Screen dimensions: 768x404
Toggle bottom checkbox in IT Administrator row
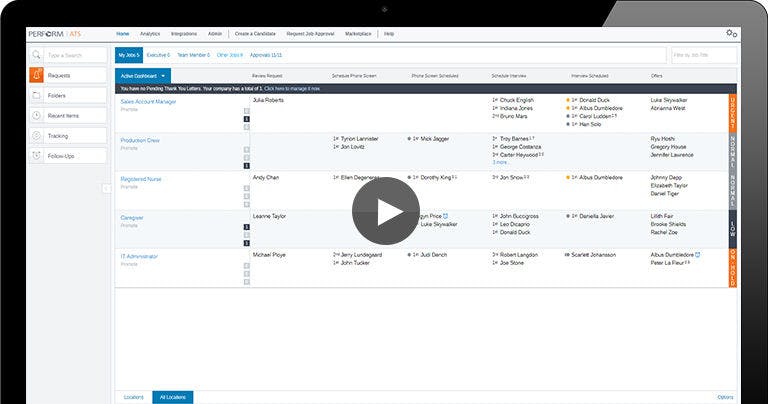(x=246, y=282)
